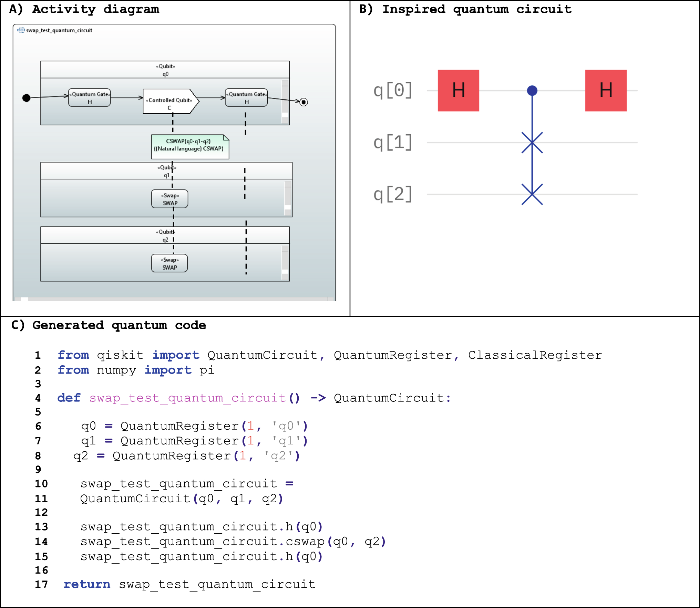Screen dimensions: 700x608
Task: Click the activity diagram icon beside swap_test_quantum_circuit
Action: [x=21, y=30]
